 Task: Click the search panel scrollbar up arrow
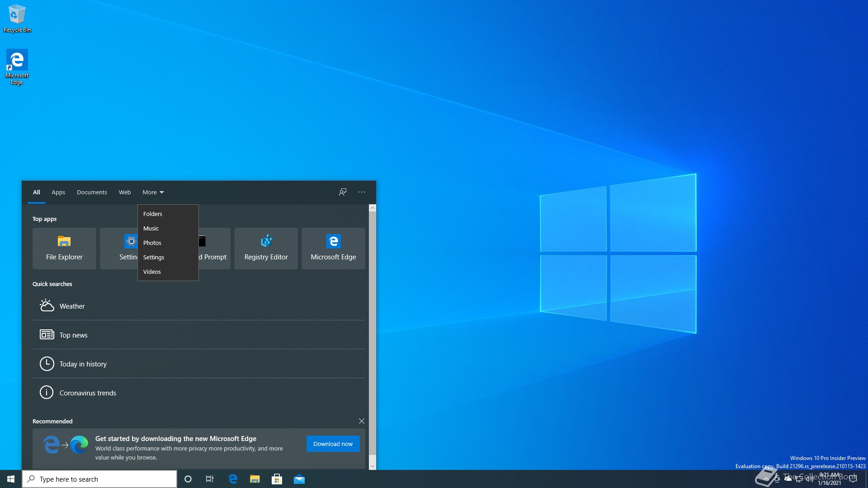(373, 208)
